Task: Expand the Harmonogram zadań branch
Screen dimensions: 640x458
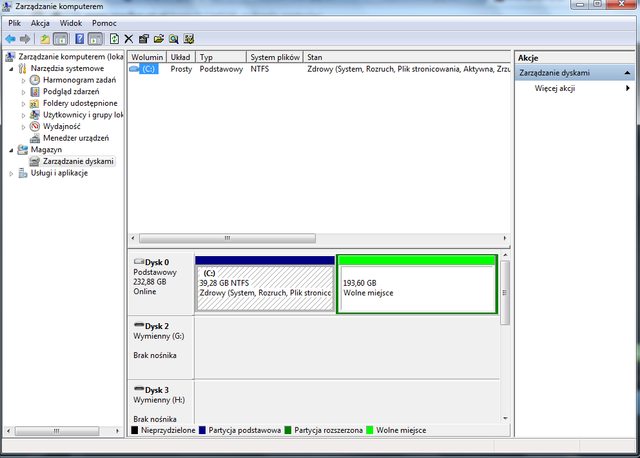Action: point(23,80)
